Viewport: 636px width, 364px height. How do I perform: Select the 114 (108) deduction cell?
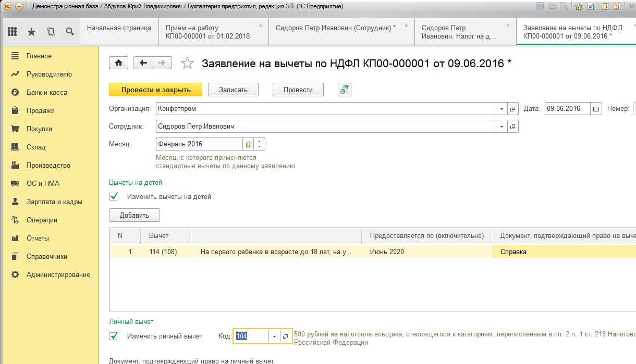[x=166, y=252]
